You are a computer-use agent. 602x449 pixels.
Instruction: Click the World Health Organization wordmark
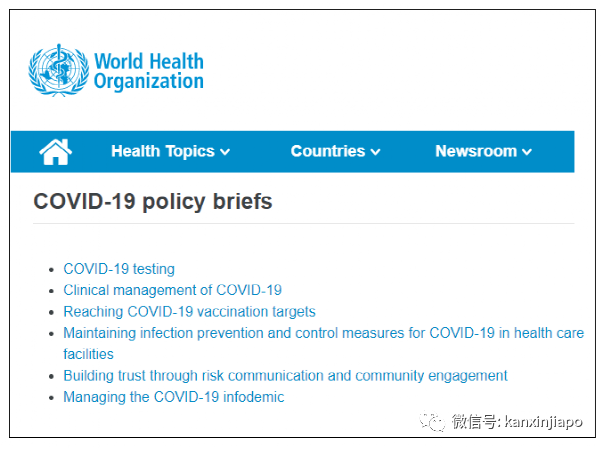click(149, 71)
